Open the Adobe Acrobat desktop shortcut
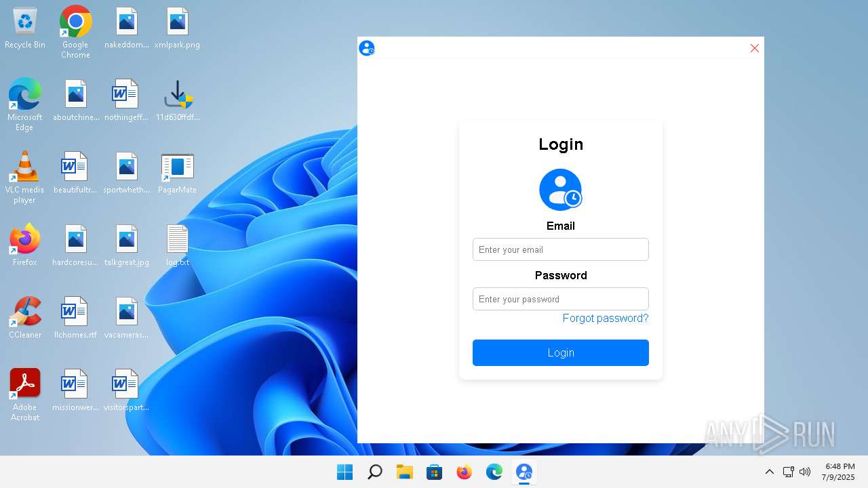The height and width of the screenshot is (488, 868). (x=25, y=394)
